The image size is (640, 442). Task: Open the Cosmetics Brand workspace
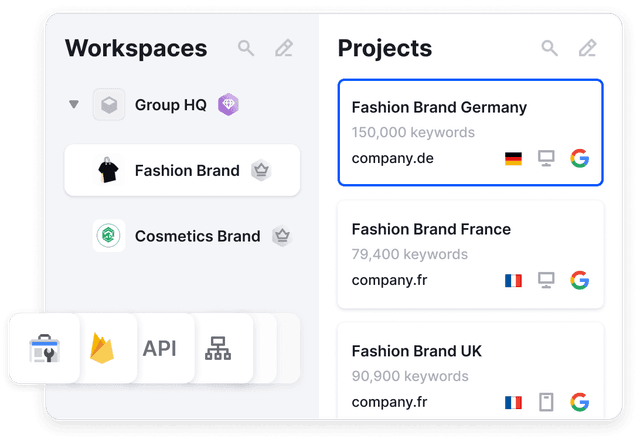pyautogui.click(x=196, y=236)
